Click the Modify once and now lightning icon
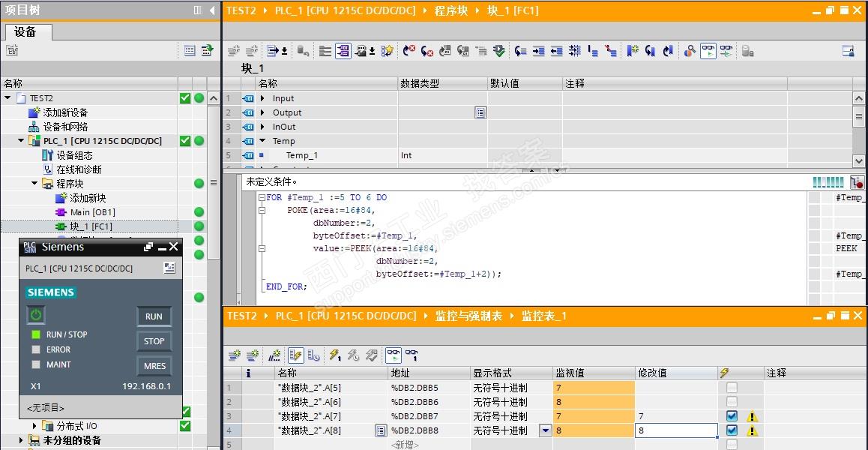 click(x=335, y=355)
